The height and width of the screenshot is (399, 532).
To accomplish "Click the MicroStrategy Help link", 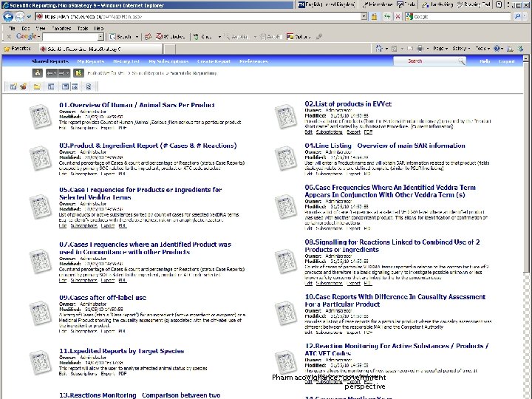I will (485, 61).
